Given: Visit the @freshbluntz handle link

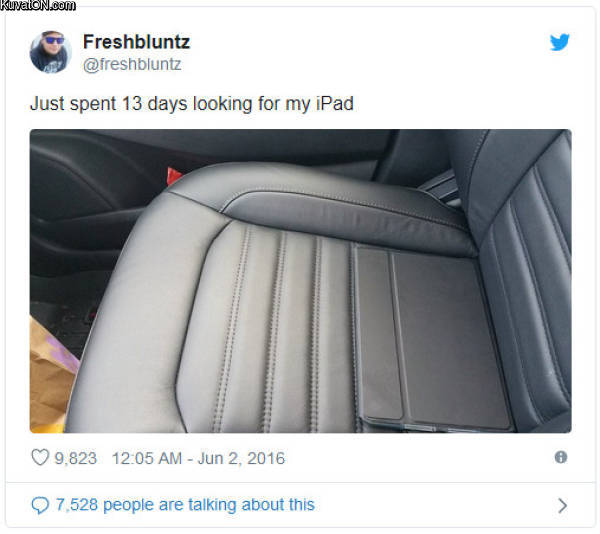Looking at the screenshot, I should pyautogui.click(x=132, y=64).
